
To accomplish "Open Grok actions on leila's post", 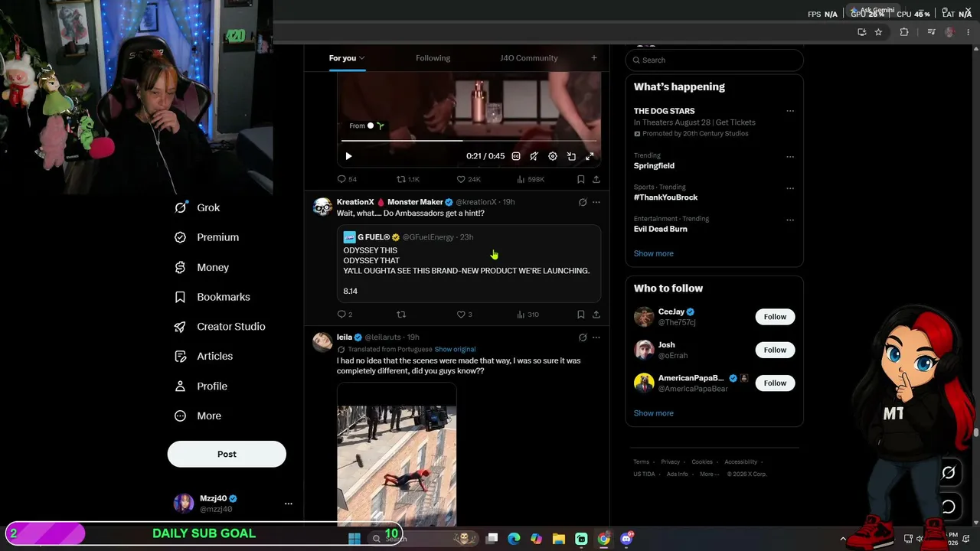I will pos(583,337).
